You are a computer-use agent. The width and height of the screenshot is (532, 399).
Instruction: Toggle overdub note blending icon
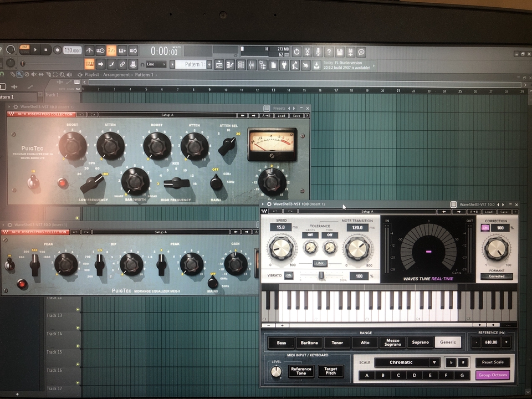click(122, 50)
